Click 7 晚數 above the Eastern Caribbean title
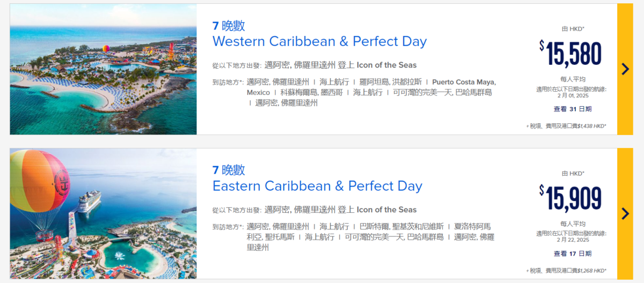Image resolution: width=644 pixels, height=283 pixels. click(x=229, y=170)
